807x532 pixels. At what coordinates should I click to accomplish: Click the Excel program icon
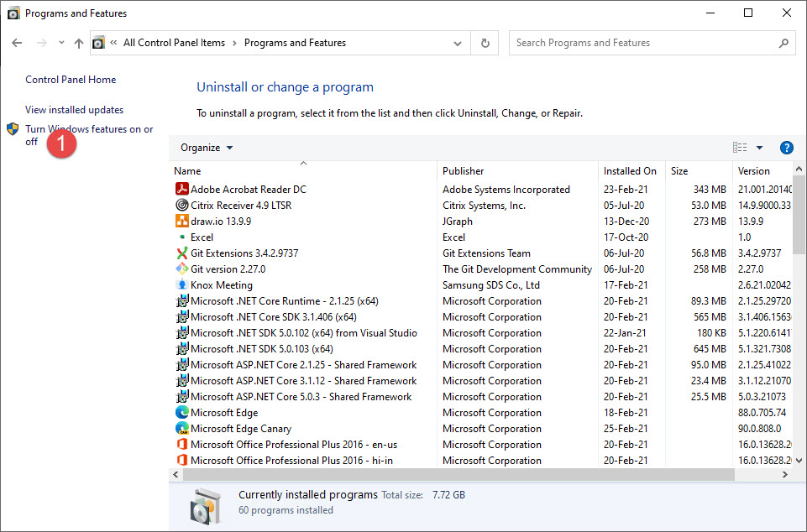pyautogui.click(x=181, y=237)
